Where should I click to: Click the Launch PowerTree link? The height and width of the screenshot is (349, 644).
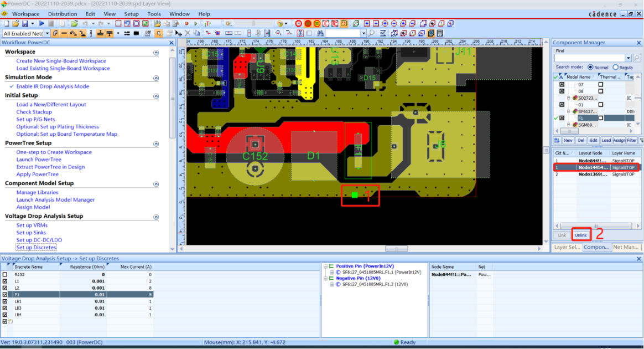point(39,160)
